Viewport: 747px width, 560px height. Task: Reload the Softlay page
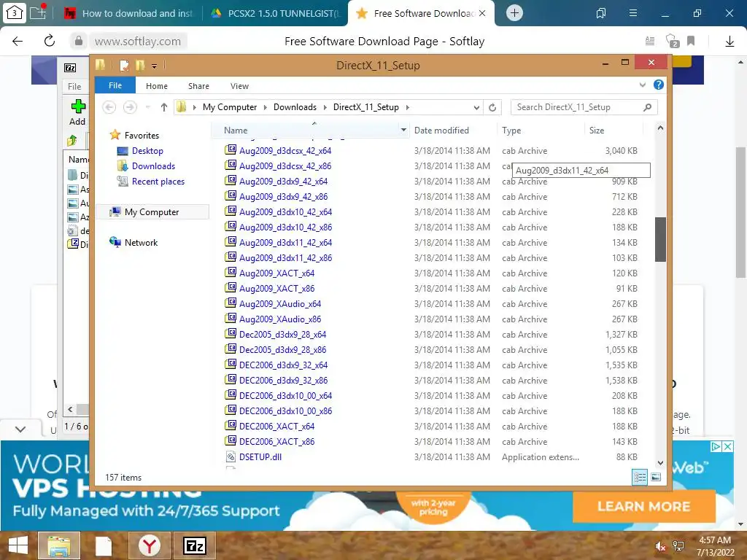pyautogui.click(x=50, y=41)
